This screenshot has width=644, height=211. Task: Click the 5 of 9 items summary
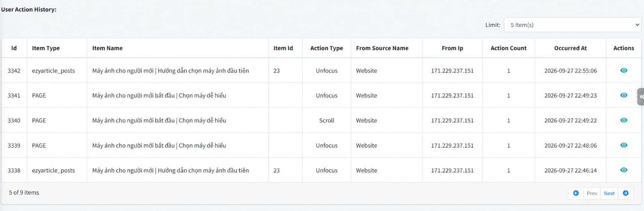point(24,193)
